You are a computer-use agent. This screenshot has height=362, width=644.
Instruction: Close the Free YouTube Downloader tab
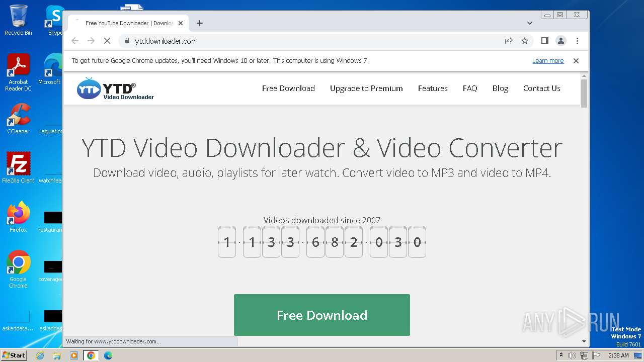tap(180, 23)
